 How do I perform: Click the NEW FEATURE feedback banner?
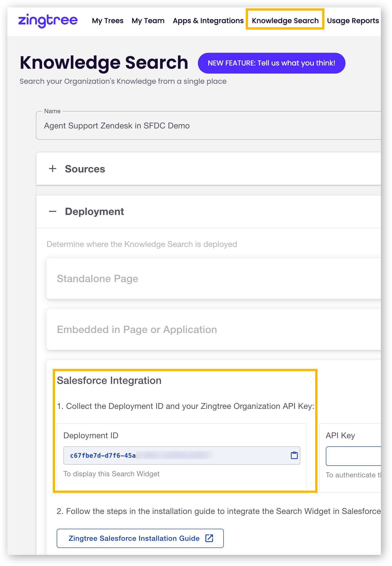tap(271, 63)
